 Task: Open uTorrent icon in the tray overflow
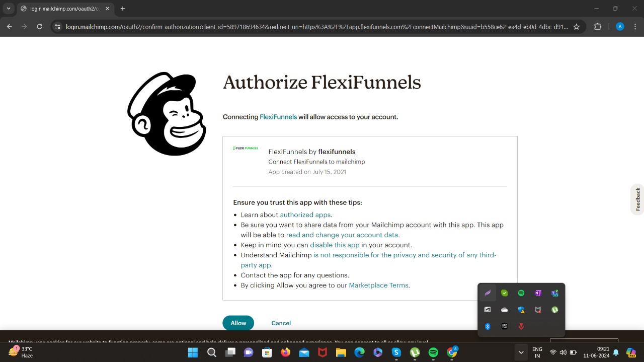coord(555,310)
